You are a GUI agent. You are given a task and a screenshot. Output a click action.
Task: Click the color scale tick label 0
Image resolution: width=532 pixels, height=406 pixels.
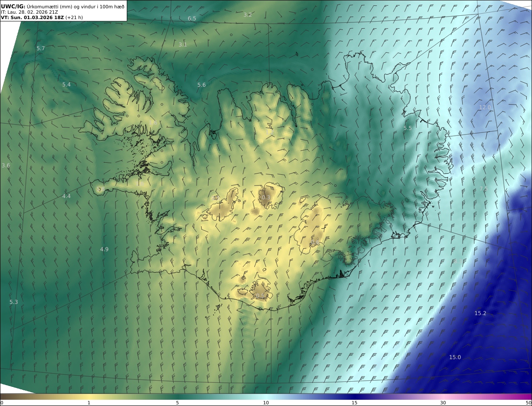pyautogui.click(x=2, y=403)
